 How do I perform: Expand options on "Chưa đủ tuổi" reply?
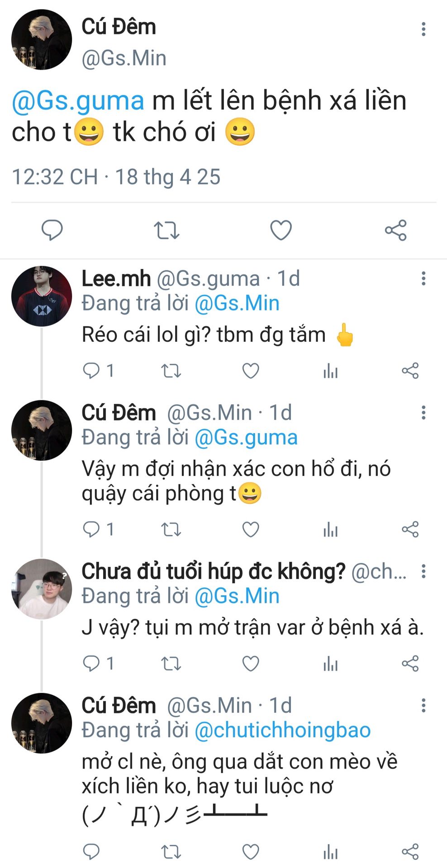(423, 571)
